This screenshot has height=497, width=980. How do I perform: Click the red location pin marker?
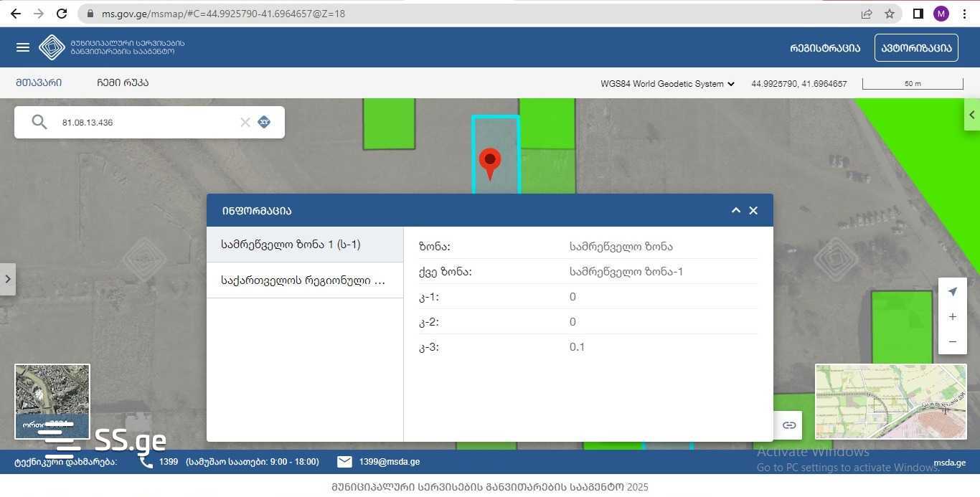[490, 164]
